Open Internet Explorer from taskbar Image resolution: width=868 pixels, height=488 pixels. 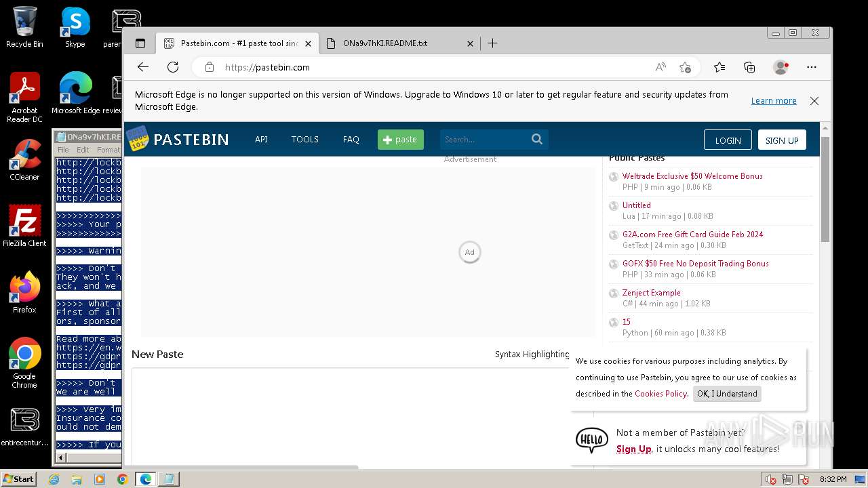coord(54,479)
